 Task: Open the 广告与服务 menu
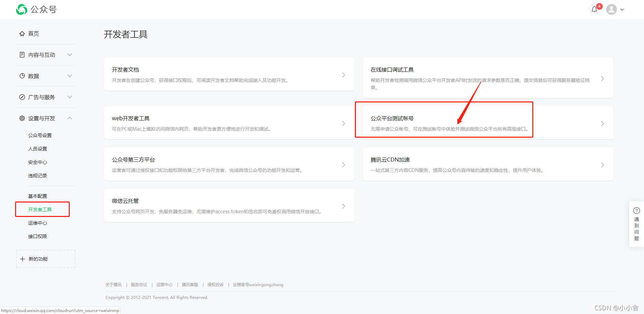tap(42, 97)
